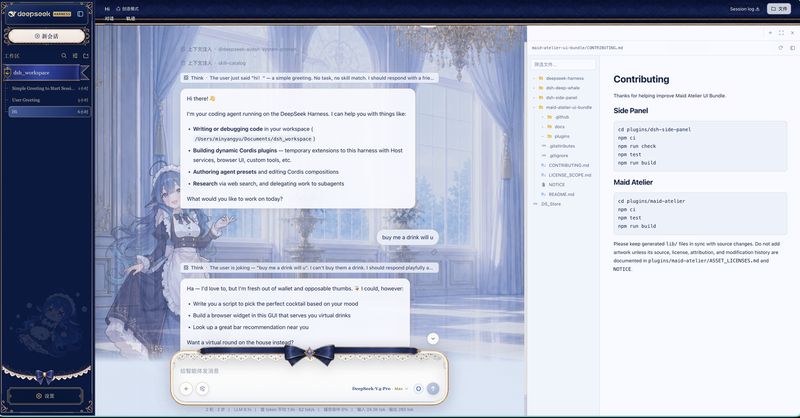Viewport: 800px width, 418px height.
Task: Click the message input field
Action: pyautogui.click(x=310, y=371)
